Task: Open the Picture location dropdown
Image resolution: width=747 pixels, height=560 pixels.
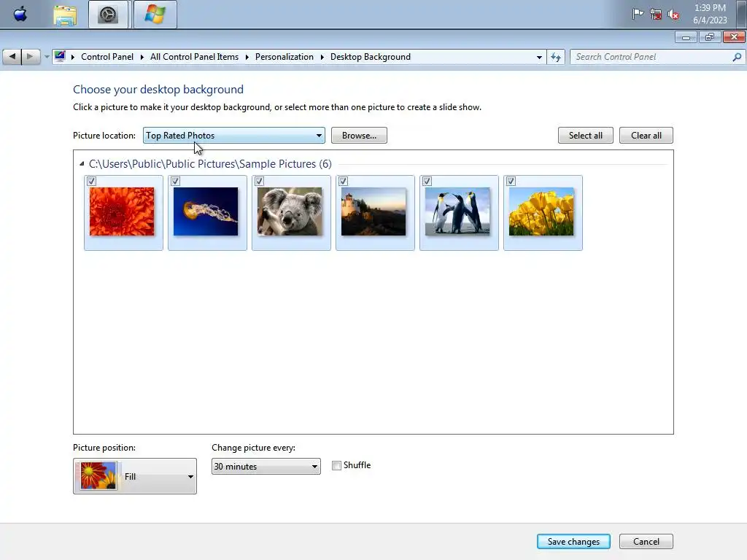Action: 234,135
